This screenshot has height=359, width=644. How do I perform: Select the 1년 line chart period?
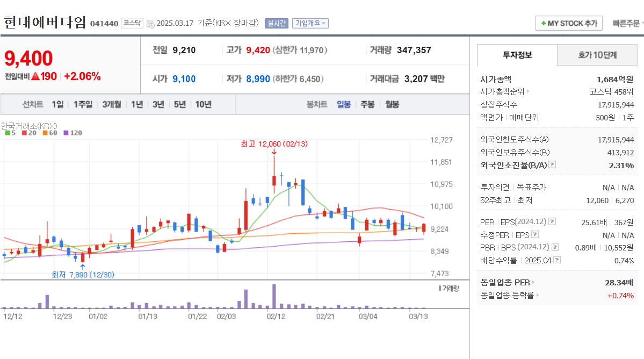[x=137, y=104]
